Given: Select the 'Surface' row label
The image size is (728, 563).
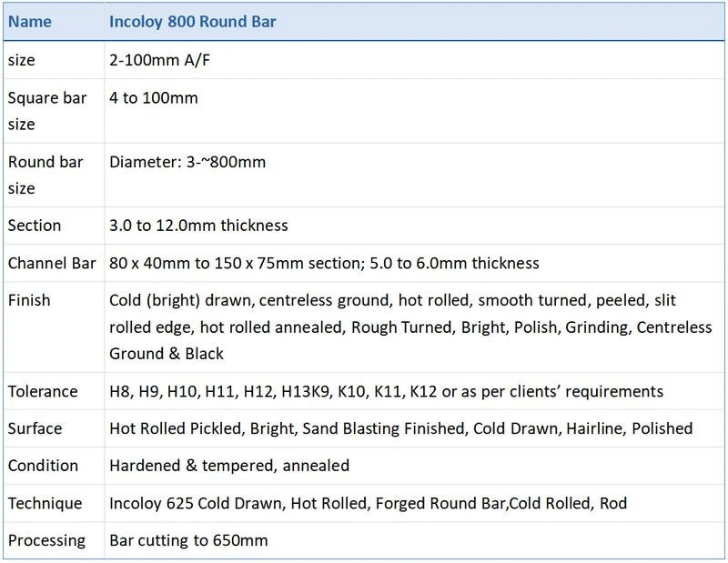Looking at the screenshot, I should [35, 428].
